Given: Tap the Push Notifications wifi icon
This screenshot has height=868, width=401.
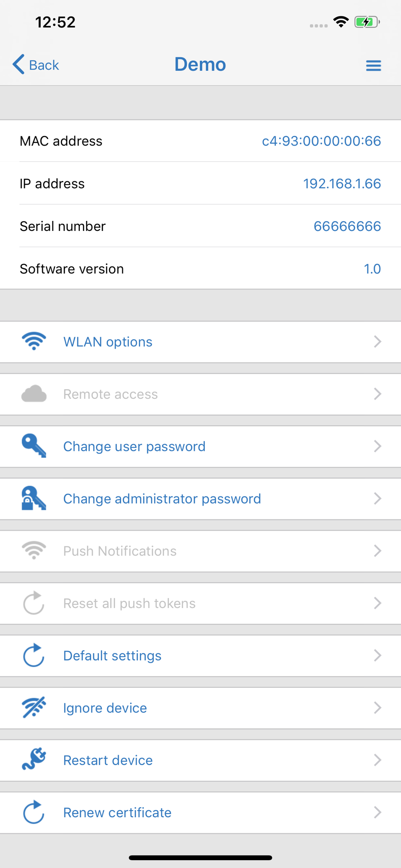Looking at the screenshot, I should pyautogui.click(x=34, y=551).
